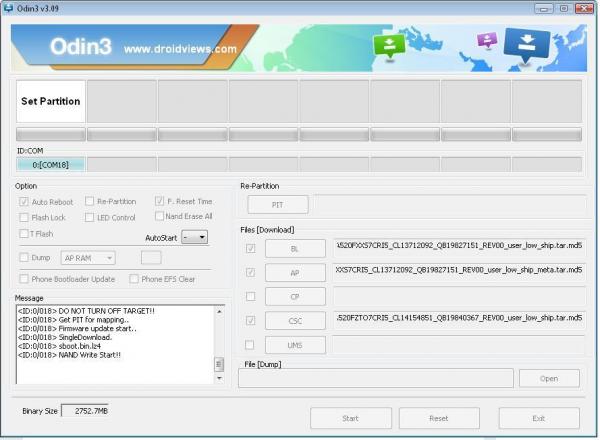Click the CSC file button
This screenshot has height=440, width=600.
click(x=295, y=321)
